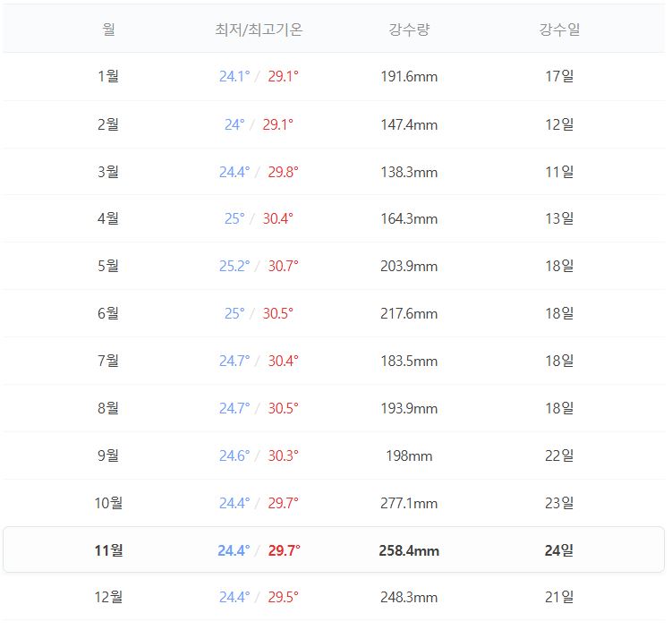Click the 29.8° high temperature in March
This screenshot has width=672, height=630.
point(284,172)
